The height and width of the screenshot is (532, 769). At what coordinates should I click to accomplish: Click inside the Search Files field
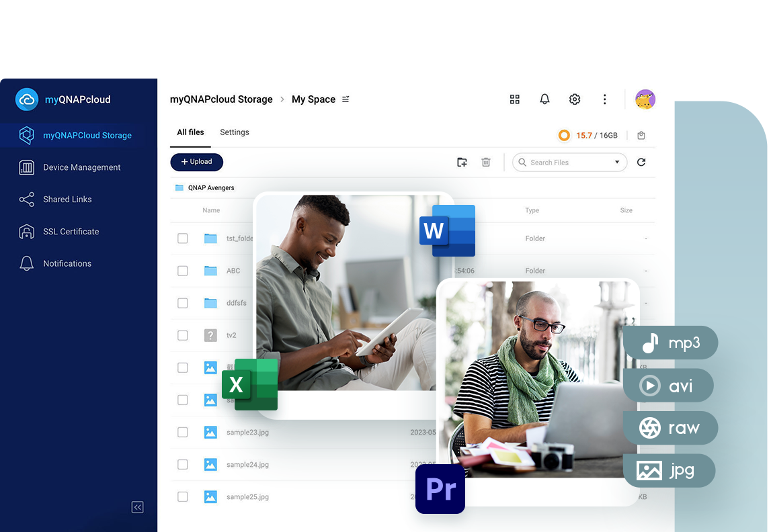point(565,163)
